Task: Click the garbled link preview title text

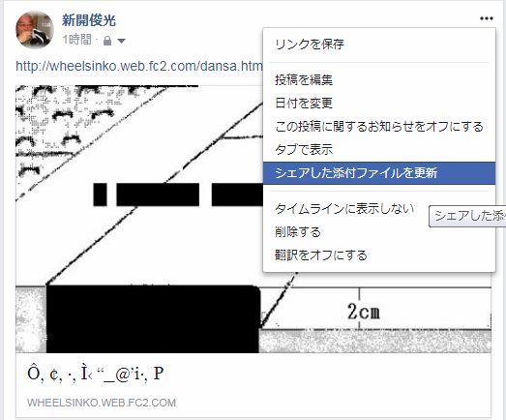Action: tap(96, 374)
